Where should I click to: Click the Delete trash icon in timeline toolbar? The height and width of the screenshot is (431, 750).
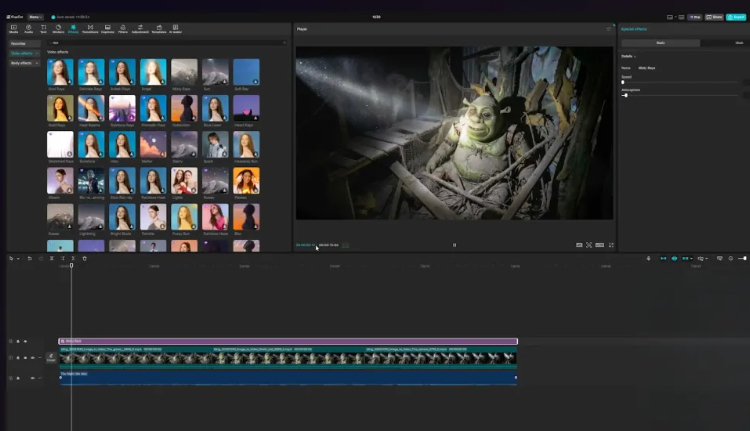(85, 258)
